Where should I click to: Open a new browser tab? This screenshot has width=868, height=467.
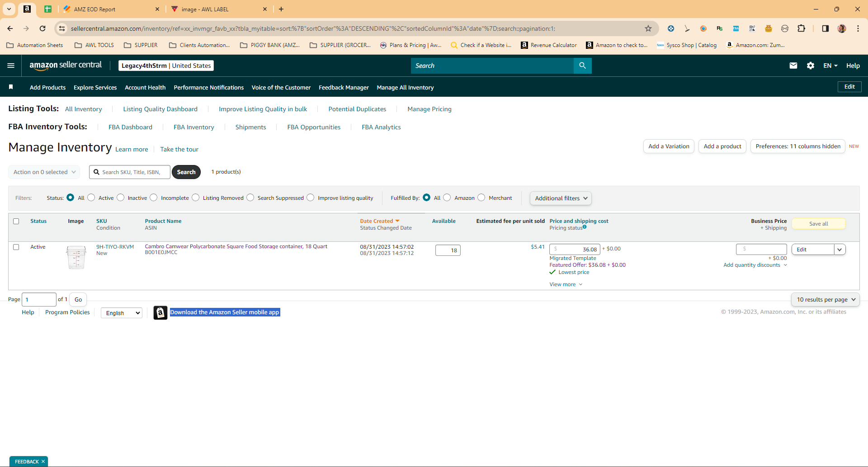point(281,9)
